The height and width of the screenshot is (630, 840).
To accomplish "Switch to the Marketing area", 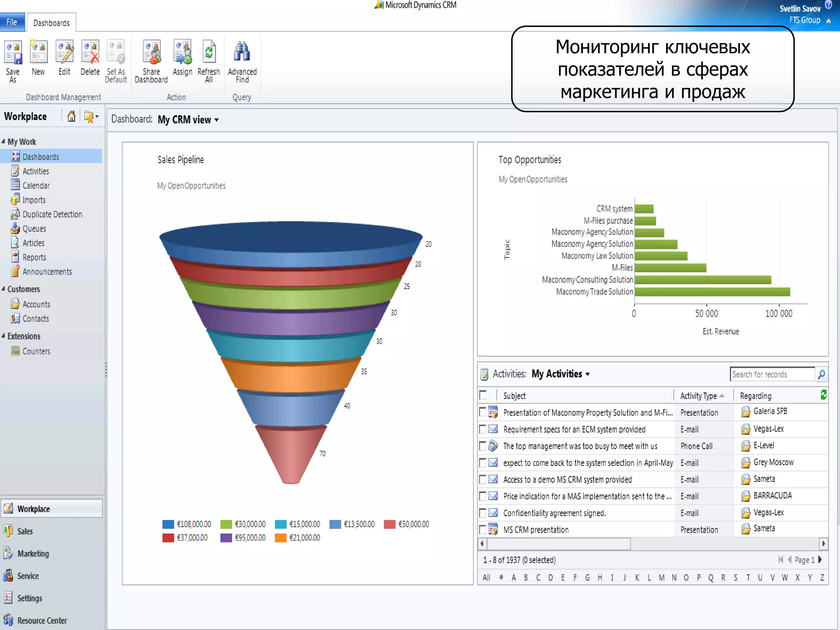I will pyautogui.click(x=33, y=554).
